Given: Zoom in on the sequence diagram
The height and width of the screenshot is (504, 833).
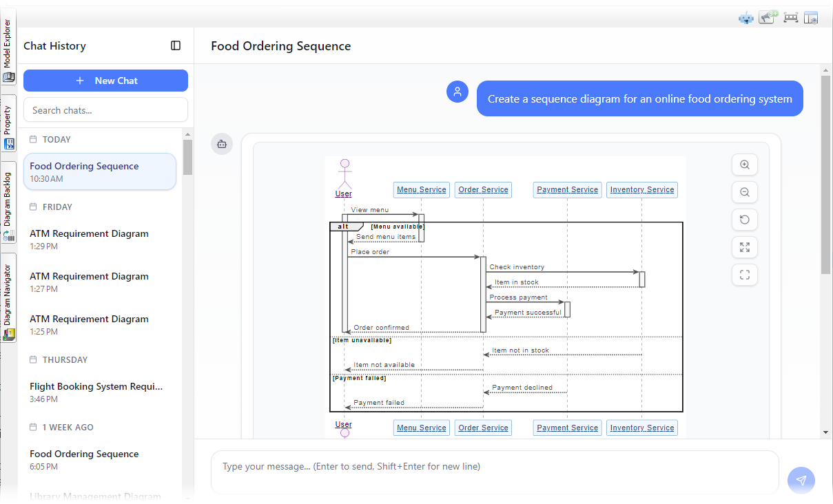Looking at the screenshot, I should [744, 165].
